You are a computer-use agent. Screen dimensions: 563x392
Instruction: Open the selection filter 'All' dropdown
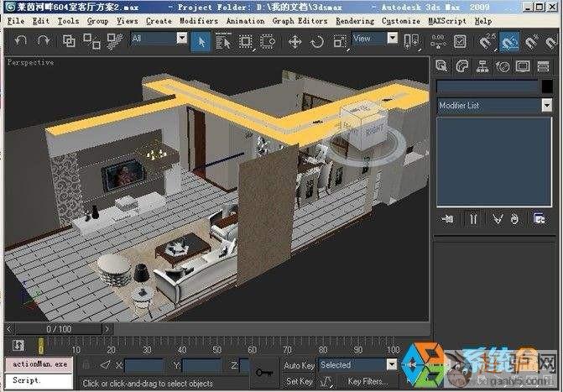[x=181, y=38]
